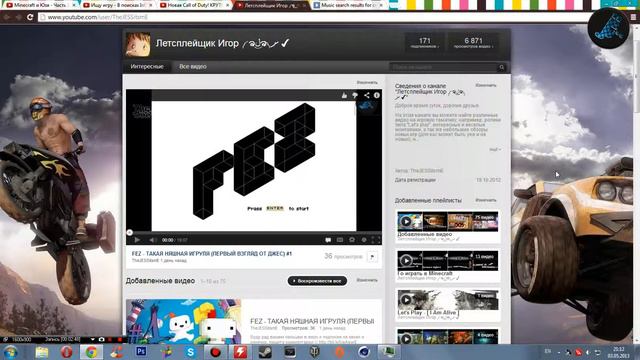Viewport: 640px width, 360px height.
Task: Switch to the Новая Call of Duty tab
Action: (x=193, y=5)
